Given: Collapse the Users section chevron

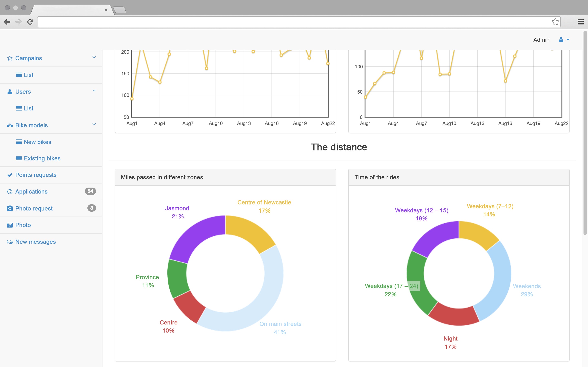Looking at the screenshot, I should [94, 91].
